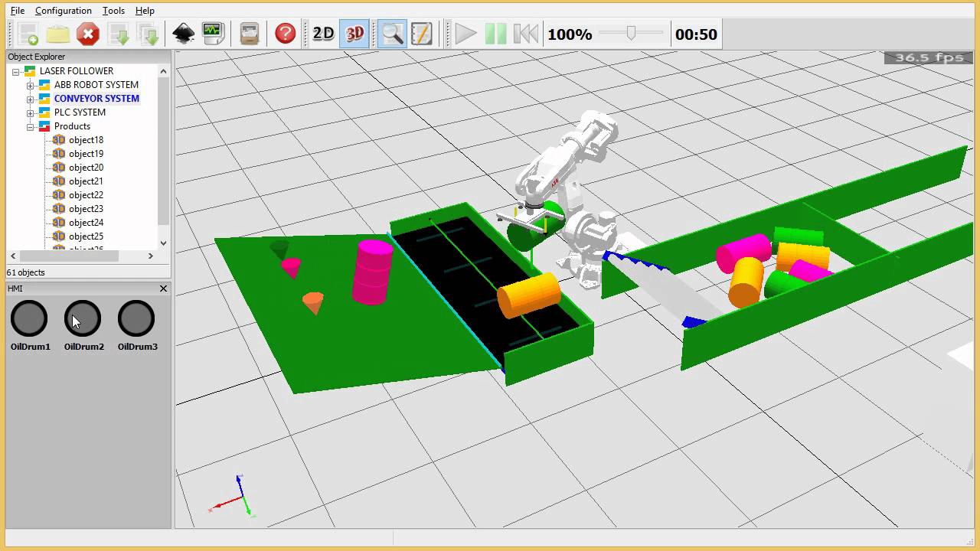980x551 pixels.
Task: Start the simulation with the Play button
Action: pos(465,34)
